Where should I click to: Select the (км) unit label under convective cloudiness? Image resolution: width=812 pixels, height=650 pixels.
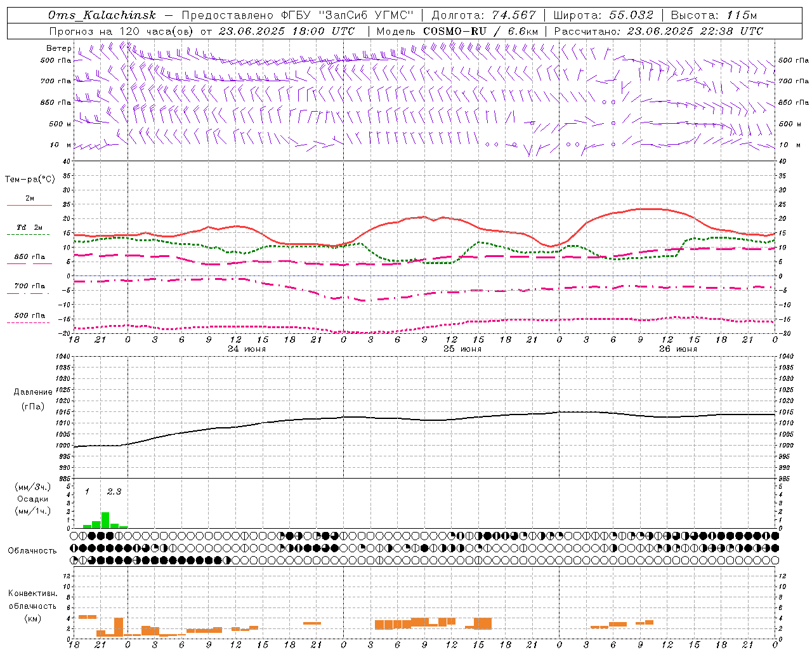point(33,619)
